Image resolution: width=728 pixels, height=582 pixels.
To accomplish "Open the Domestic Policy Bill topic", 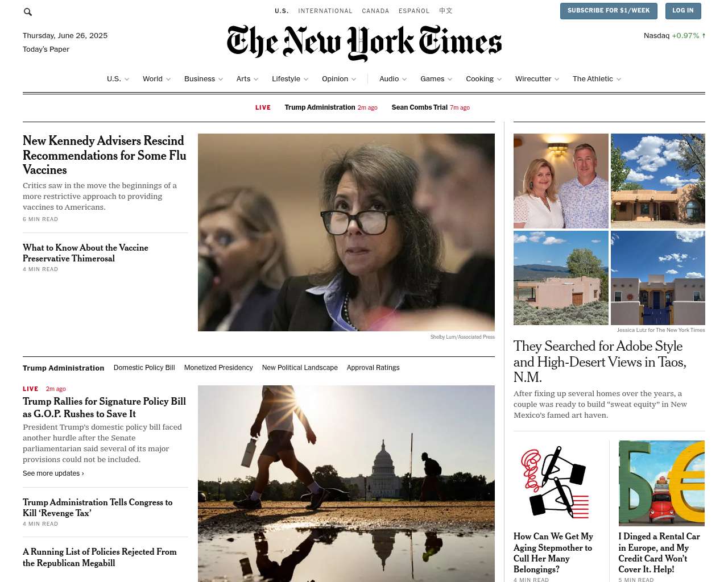I will click(144, 368).
